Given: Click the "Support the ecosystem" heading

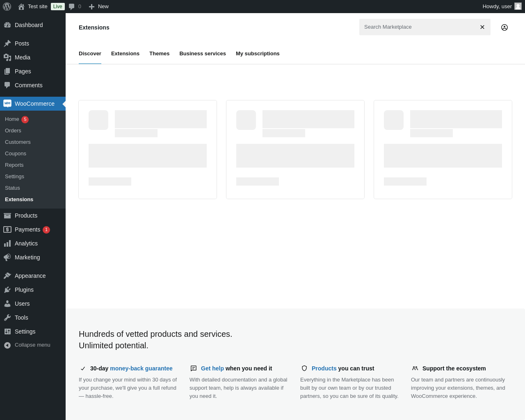Looking at the screenshot, I should (454, 368).
